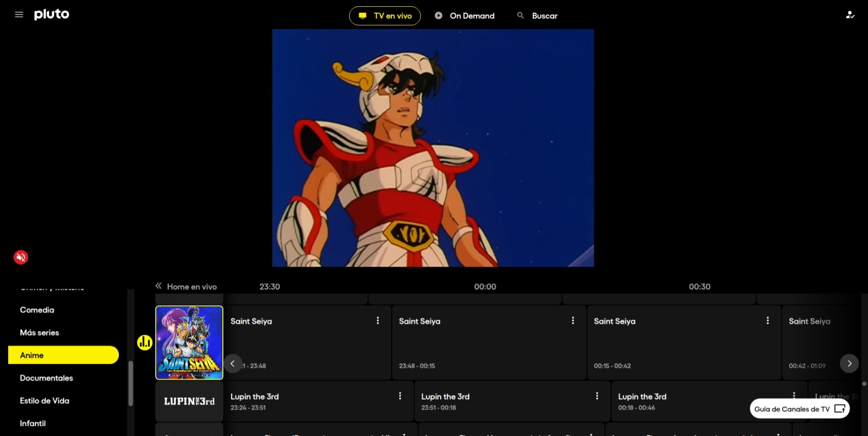Switch to TV en vivo tab

(x=384, y=16)
